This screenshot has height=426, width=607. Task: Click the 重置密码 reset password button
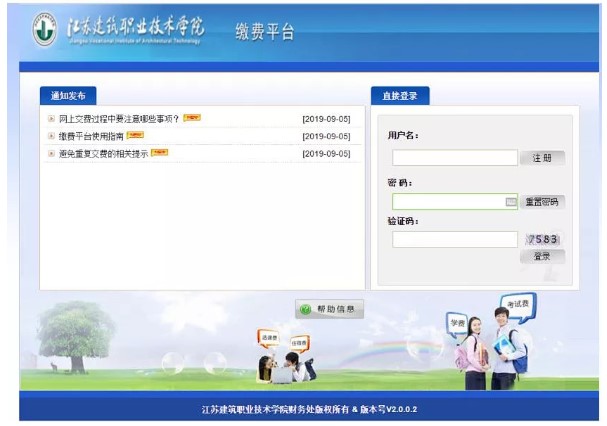543,201
